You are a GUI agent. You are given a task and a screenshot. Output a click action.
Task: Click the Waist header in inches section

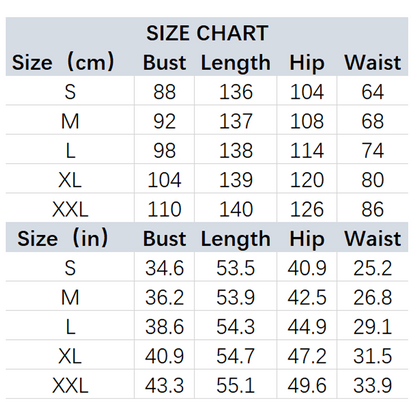pos(373,238)
